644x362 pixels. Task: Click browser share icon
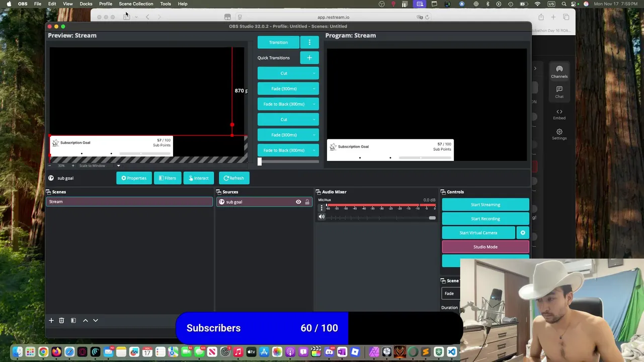(541, 17)
